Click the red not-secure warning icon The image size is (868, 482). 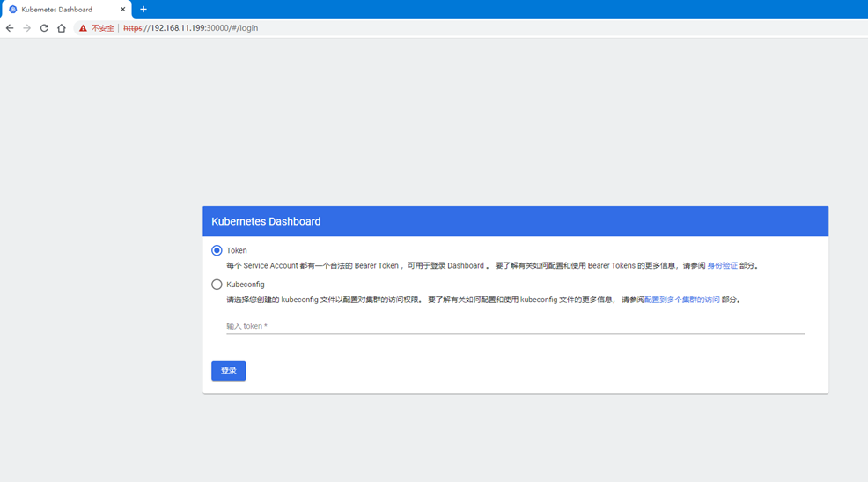pos(83,28)
